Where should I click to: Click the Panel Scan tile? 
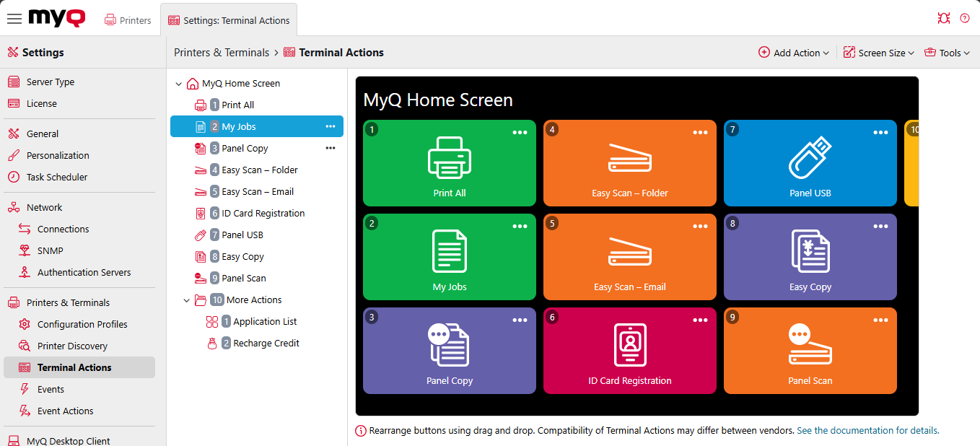(810, 351)
